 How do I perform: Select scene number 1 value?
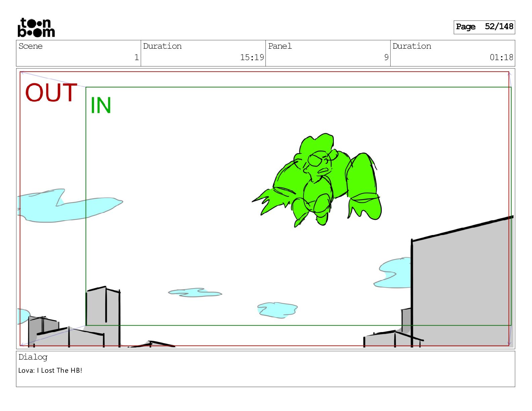click(x=137, y=57)
